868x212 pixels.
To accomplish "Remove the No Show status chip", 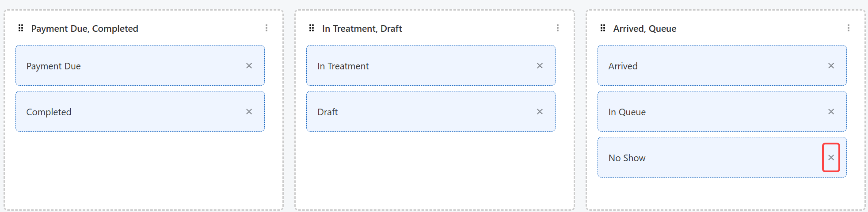I will (831, 158).
